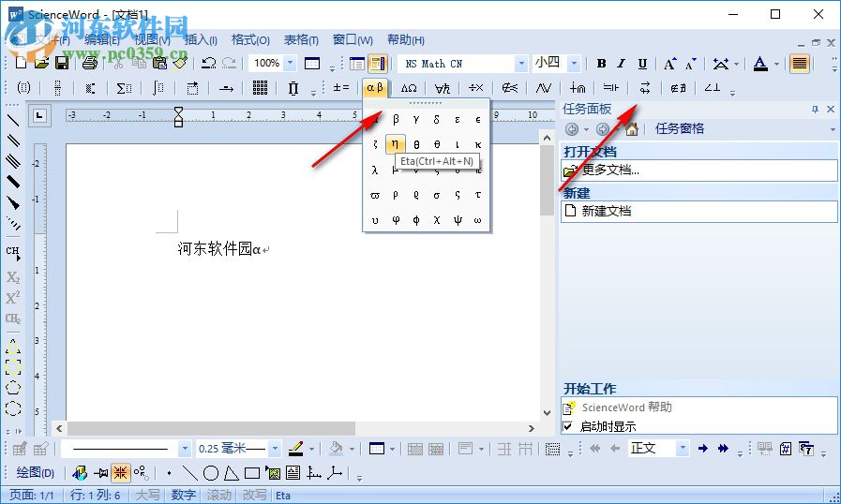The image size is (841, 504).
Task: Paste clipboard contents from toolbar
Action: [159, 64]
